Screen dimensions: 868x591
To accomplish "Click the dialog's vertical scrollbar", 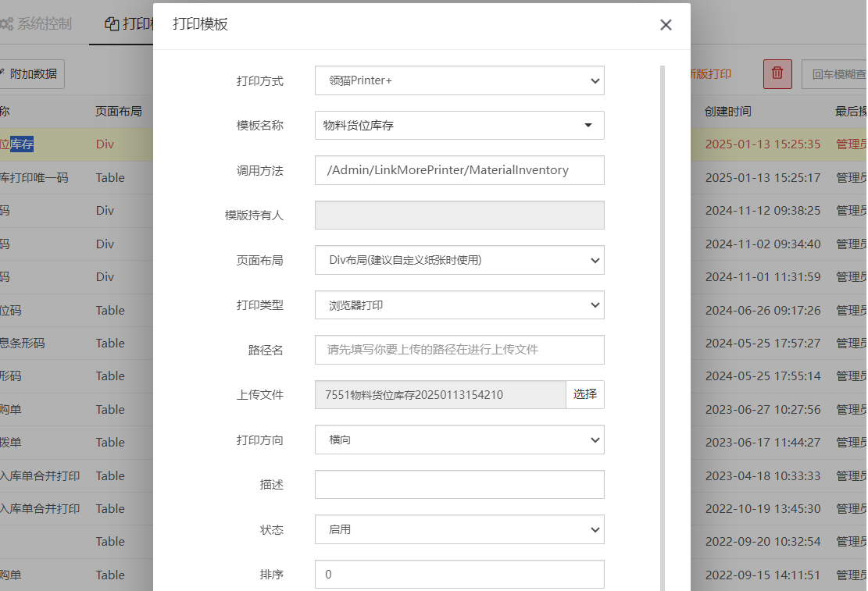I will (x=663, y=312).
